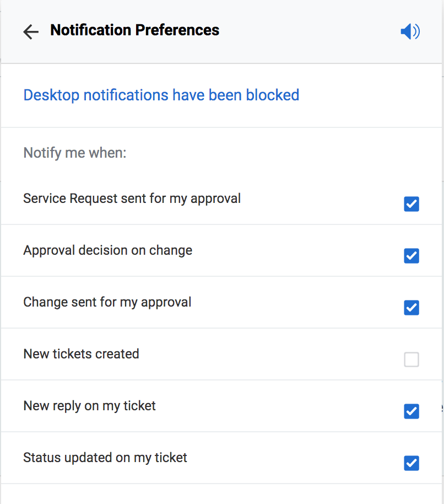Turn off the 'New reply on my ticket' checkbox

click(x=411, y=411)
